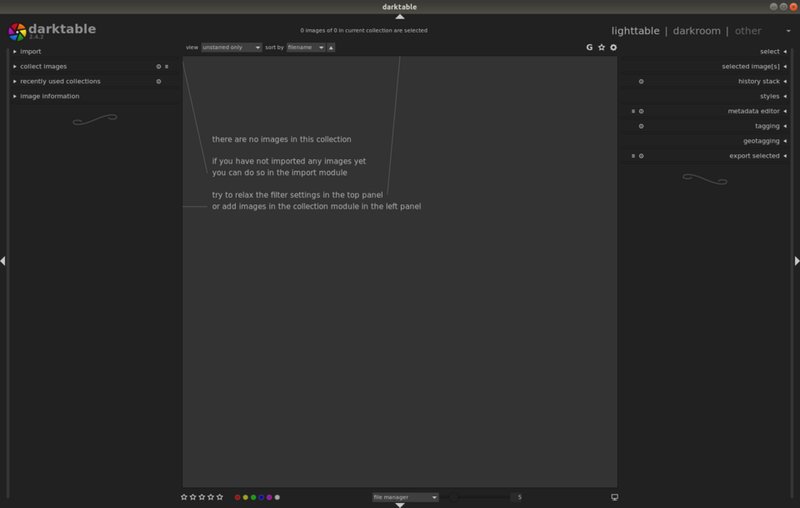The height and width of the screenshot is (508, 800).
Task: Switch to lighttable view
Action: 635,31
